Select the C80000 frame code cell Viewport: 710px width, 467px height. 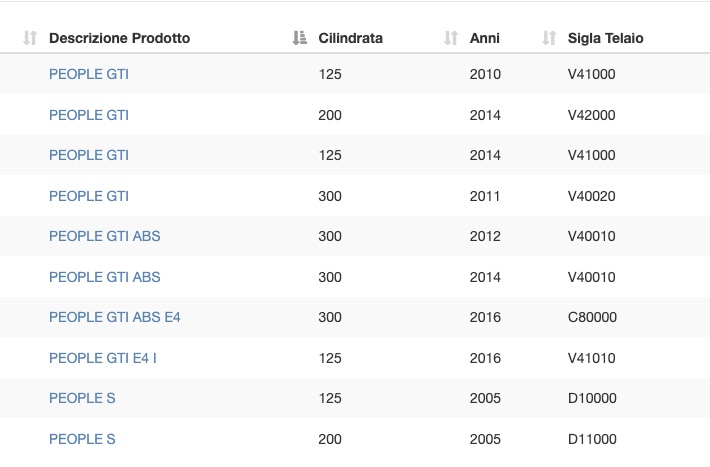click(592, 317)
